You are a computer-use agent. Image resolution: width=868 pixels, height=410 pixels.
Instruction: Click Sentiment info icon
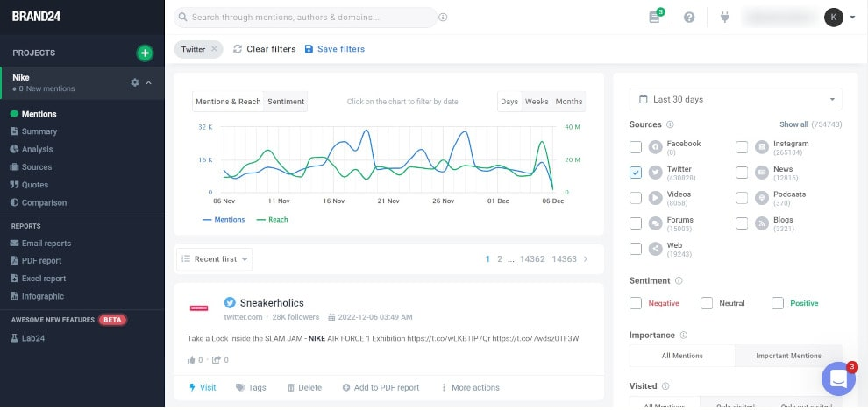(x=679, y=280)
